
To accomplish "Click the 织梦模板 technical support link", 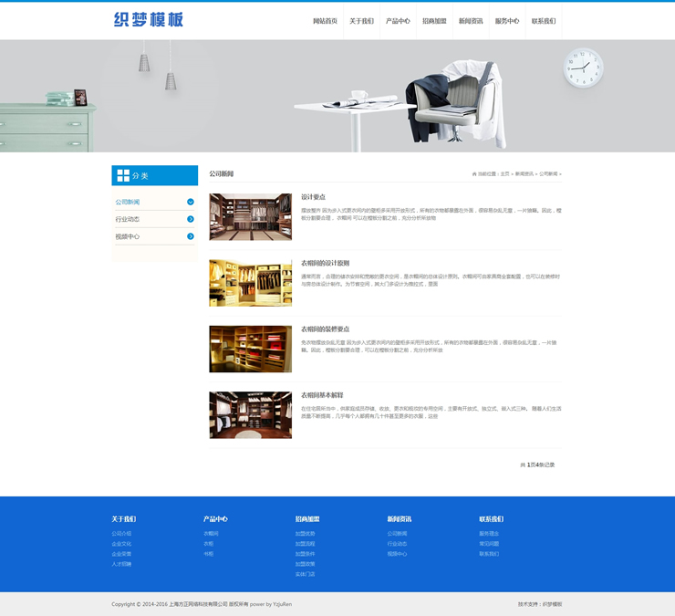I will (x=553, y=604).
